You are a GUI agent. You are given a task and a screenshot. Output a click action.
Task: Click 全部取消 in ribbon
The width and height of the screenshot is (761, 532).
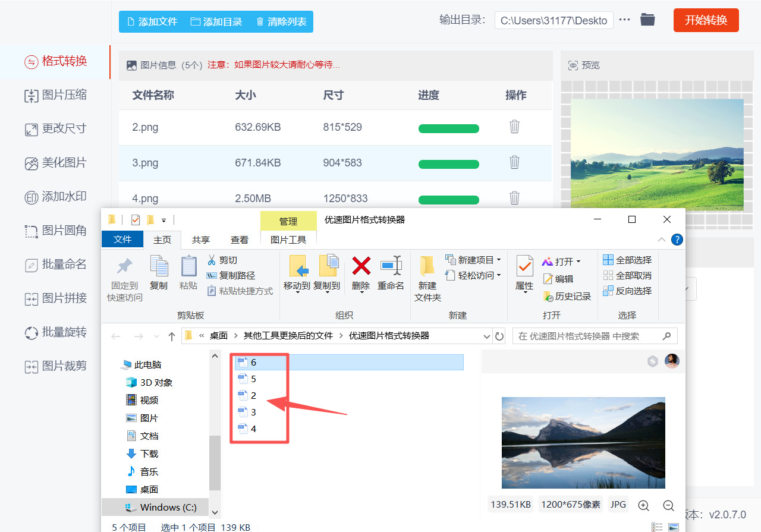click(627, 276)
